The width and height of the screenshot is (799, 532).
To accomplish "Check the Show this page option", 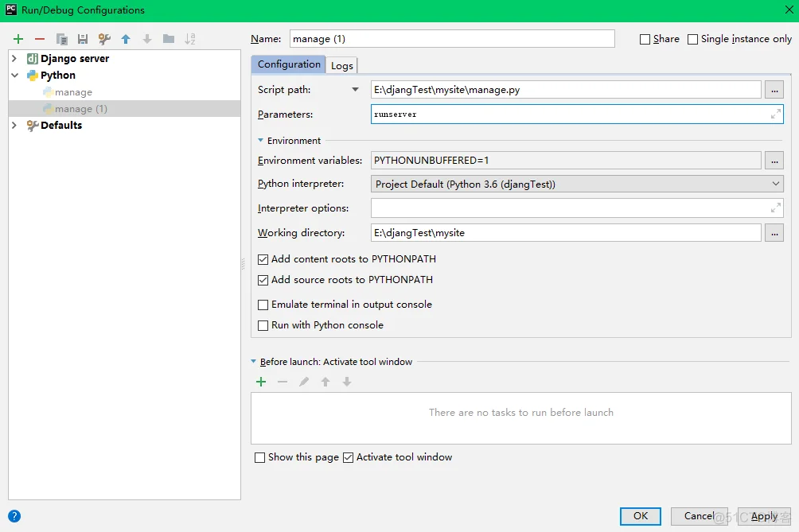I will (260, 458).
